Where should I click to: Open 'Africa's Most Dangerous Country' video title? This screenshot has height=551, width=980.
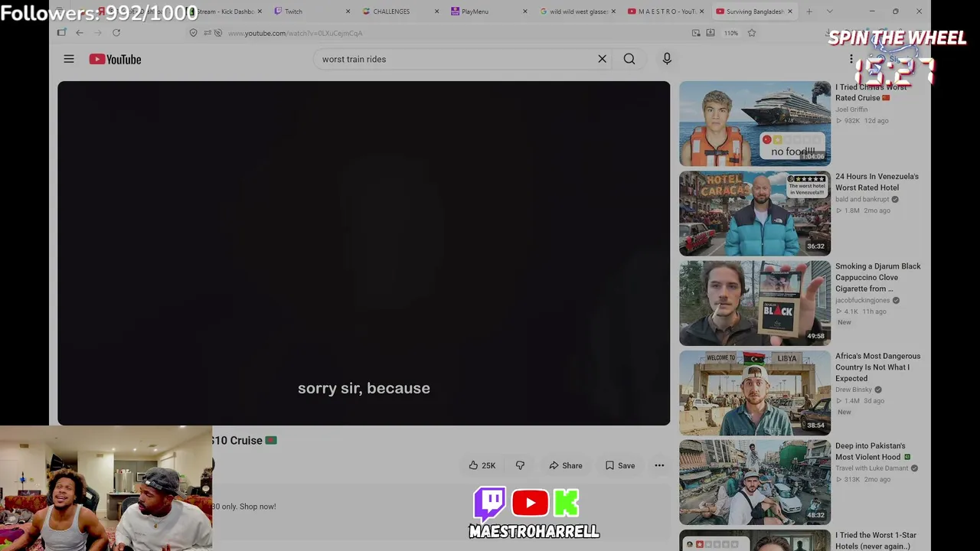pyautogui.click(x=878, y=367)
